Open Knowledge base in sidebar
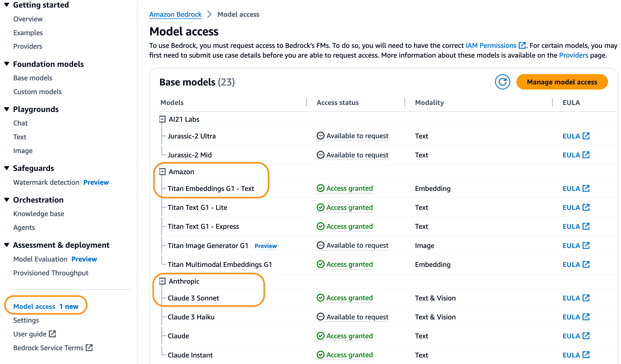The height and width of the screenshot is (364, 621). point(39,214)
